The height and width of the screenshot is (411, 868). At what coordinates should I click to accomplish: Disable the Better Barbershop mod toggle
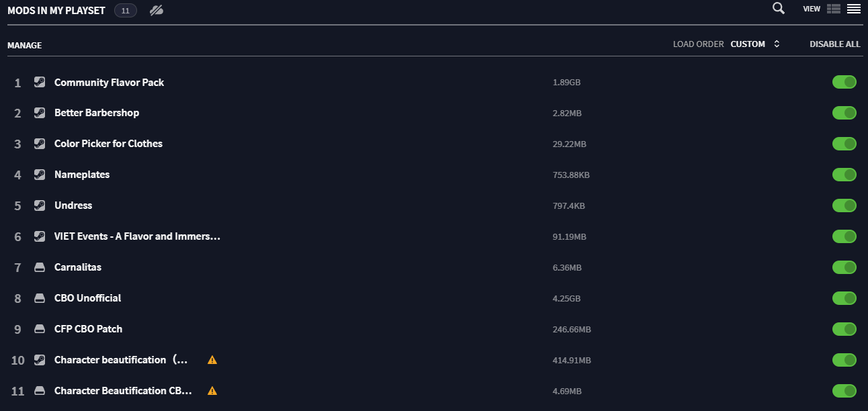point(844,113)
